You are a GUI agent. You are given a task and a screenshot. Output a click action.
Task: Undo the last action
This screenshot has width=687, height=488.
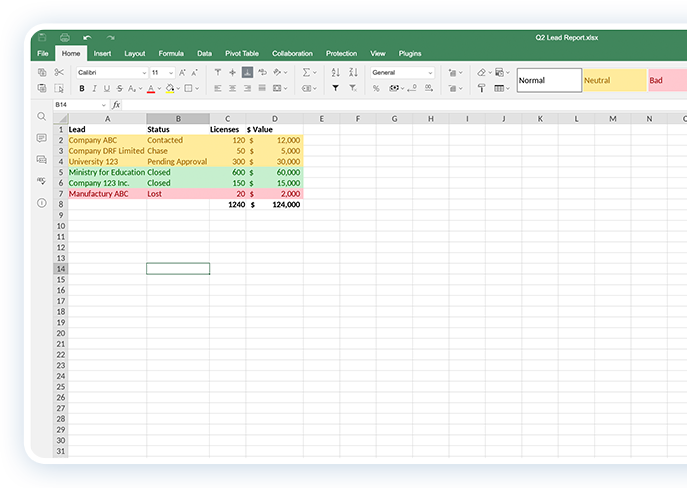point(87,38)
